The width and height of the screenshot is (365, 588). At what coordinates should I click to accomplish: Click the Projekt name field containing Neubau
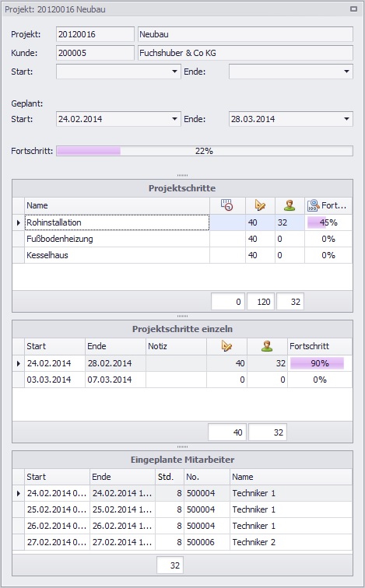[x=245, y=34]
